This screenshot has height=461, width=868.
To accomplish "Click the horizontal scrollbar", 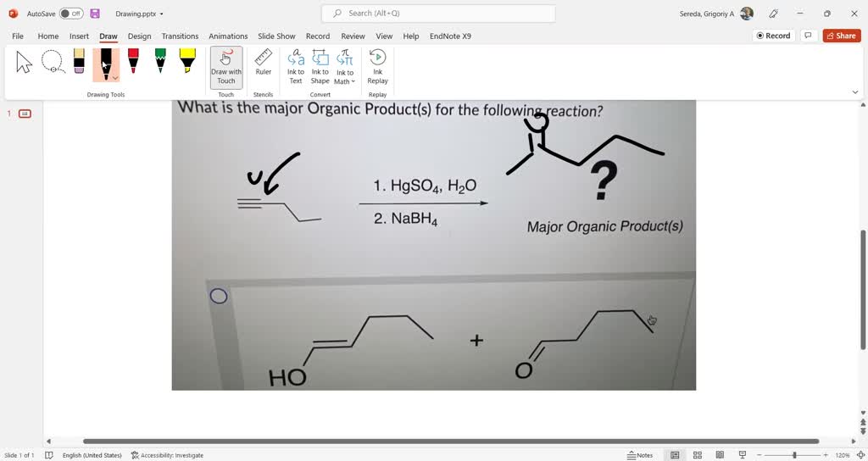I will pos(451,441).
